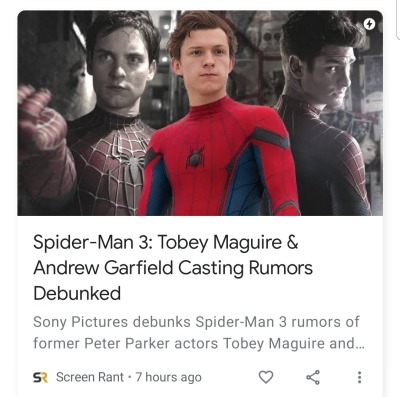
Task: Click the left figure's face in the thumbnail
Action: (120, 72)
